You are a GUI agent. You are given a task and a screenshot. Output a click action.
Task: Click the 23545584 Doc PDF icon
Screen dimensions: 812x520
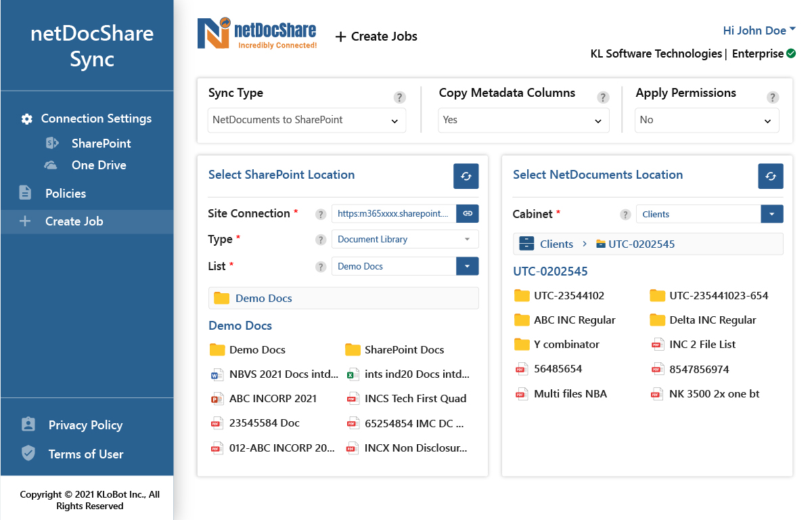click(x=217, y=423)
